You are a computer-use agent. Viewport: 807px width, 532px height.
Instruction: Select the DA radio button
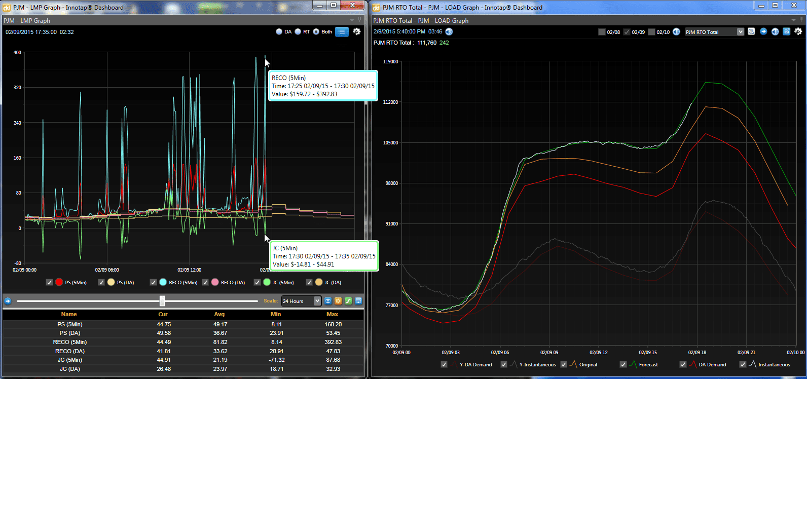pos(279,31)
